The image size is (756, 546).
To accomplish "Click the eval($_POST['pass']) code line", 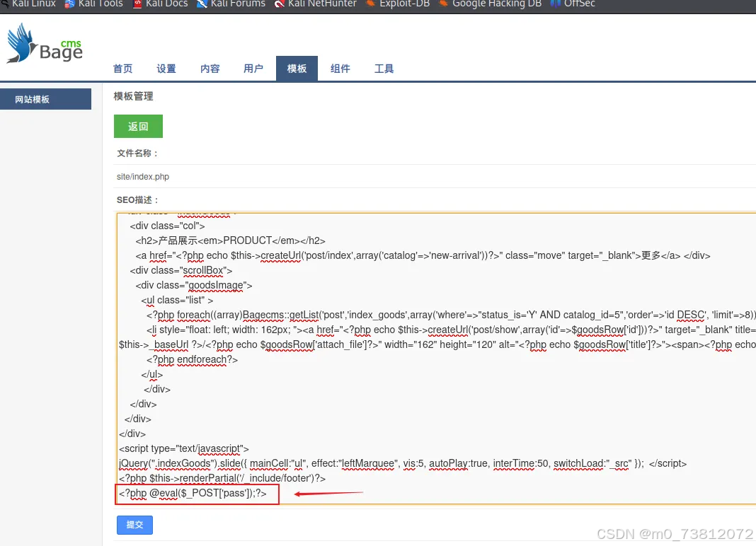I will (x=193, y=493).
